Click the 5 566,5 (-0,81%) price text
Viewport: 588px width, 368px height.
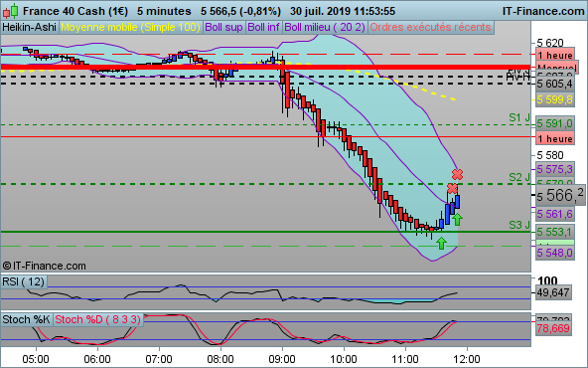point(240,11)
